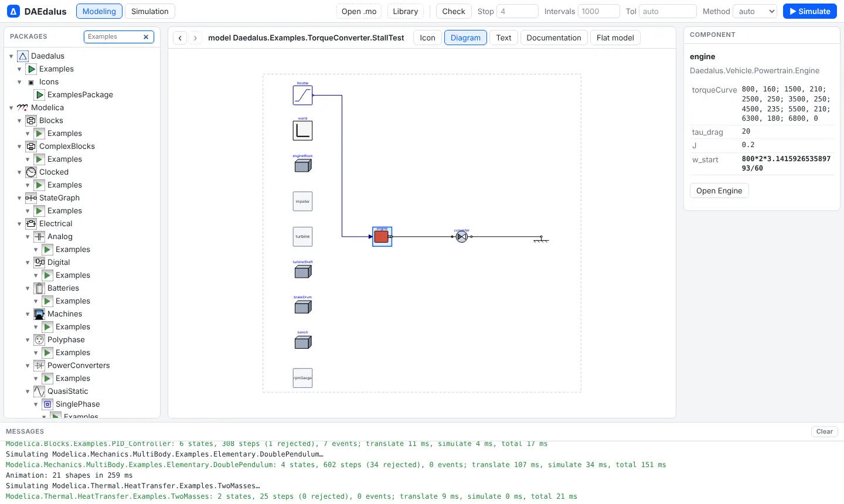Viewport: 844px width, 504px height.
Task: Open the Method solver dropdown
Action: (755, 11)
